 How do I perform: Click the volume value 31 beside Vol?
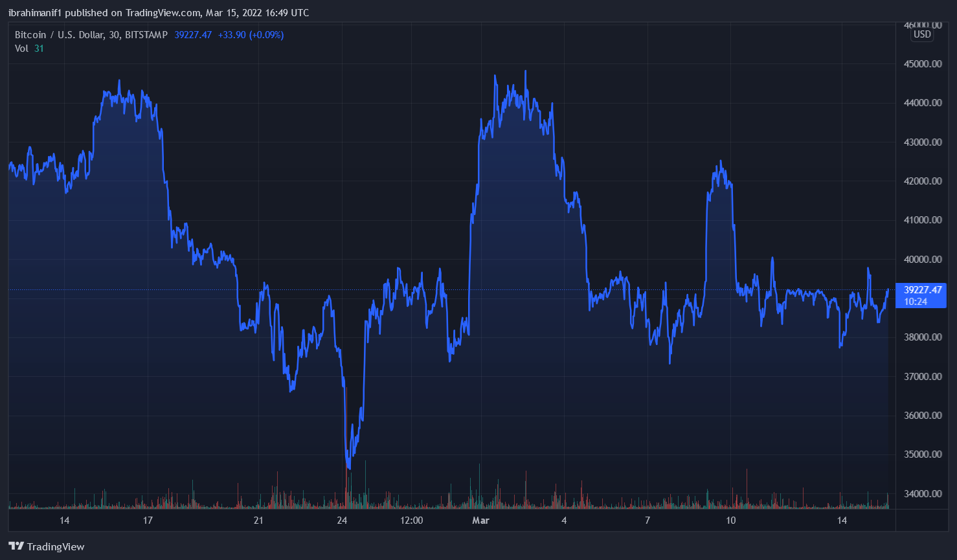click(x=39, y=49)
